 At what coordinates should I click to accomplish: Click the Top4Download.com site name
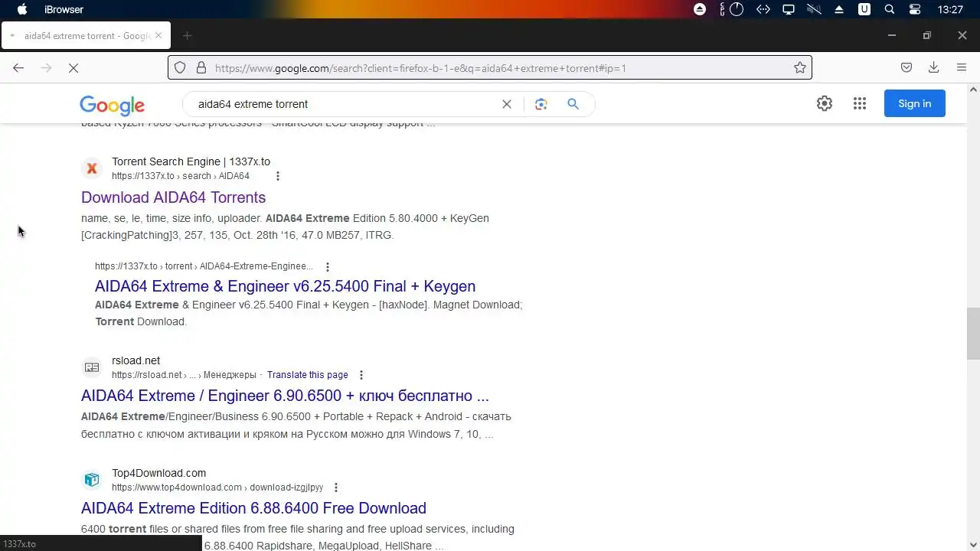(x=158, y=473)
